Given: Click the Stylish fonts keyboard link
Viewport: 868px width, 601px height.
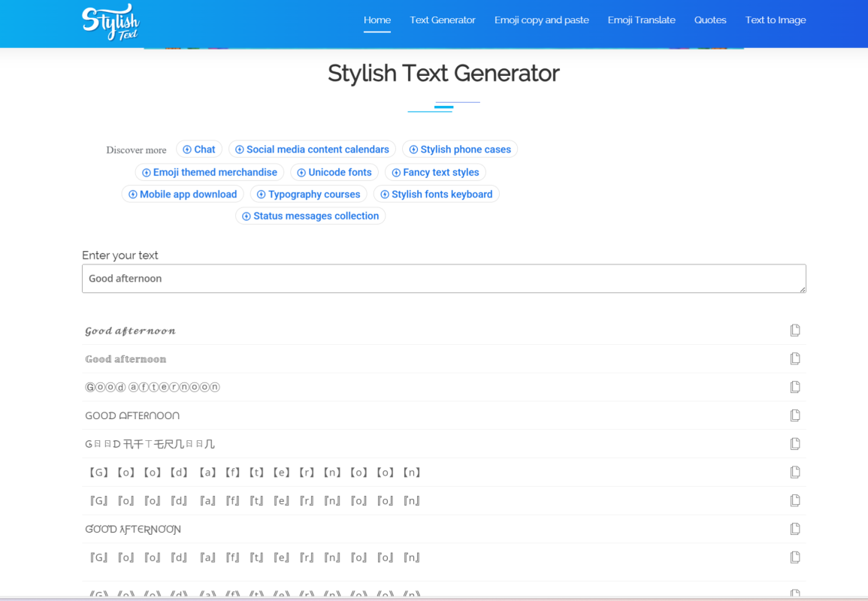Looking at the screenshot, I should coord(436,194).
